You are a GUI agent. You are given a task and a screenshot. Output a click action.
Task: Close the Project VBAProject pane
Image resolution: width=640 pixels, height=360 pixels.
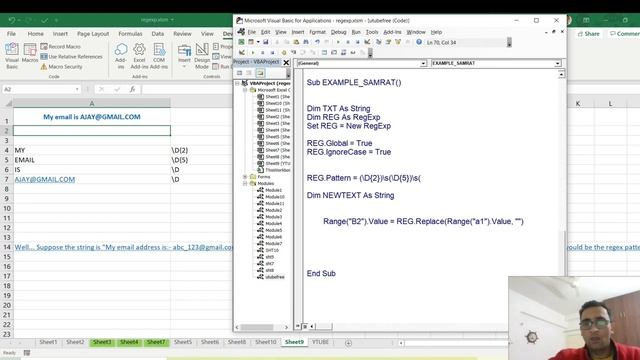[x=286, y=62]
